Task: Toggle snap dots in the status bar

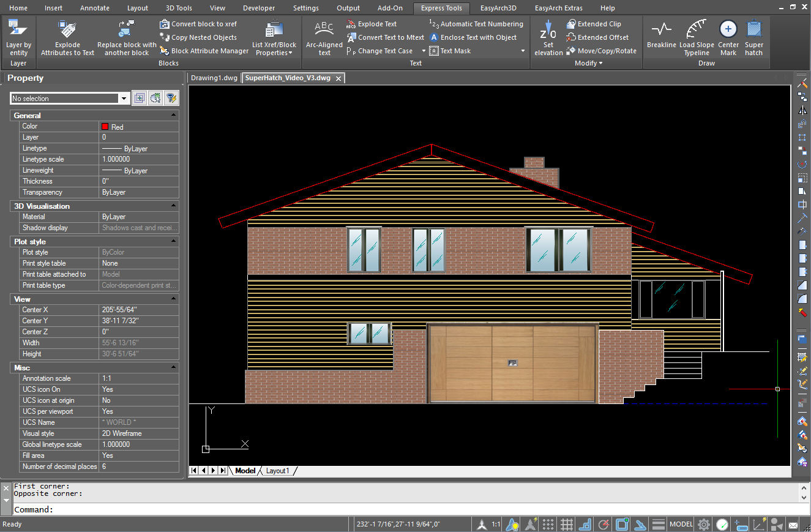Action: point(548,525)
